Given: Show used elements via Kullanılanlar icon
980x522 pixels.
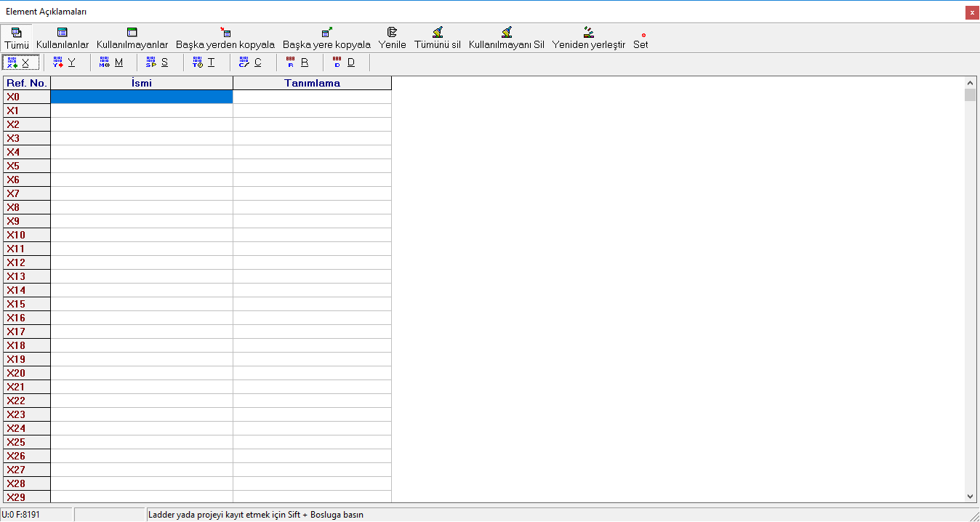Looking at the screenshot, I should pos(63,33).
